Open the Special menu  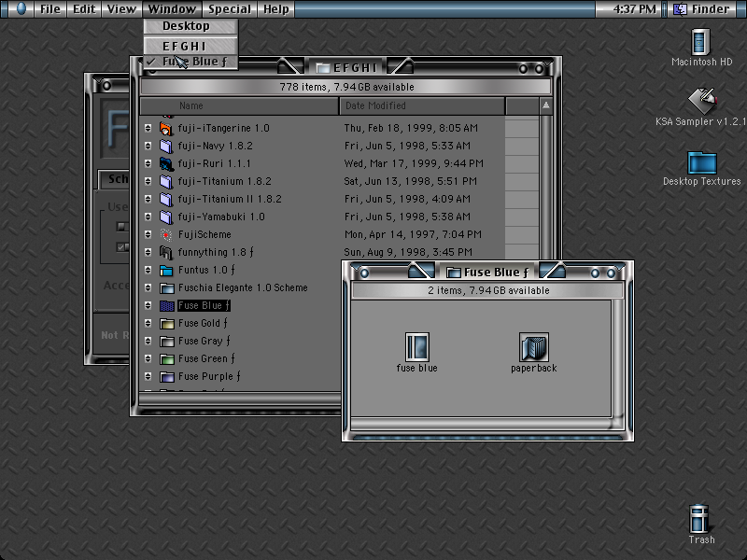pyautogui.click(x=230, y=9)
